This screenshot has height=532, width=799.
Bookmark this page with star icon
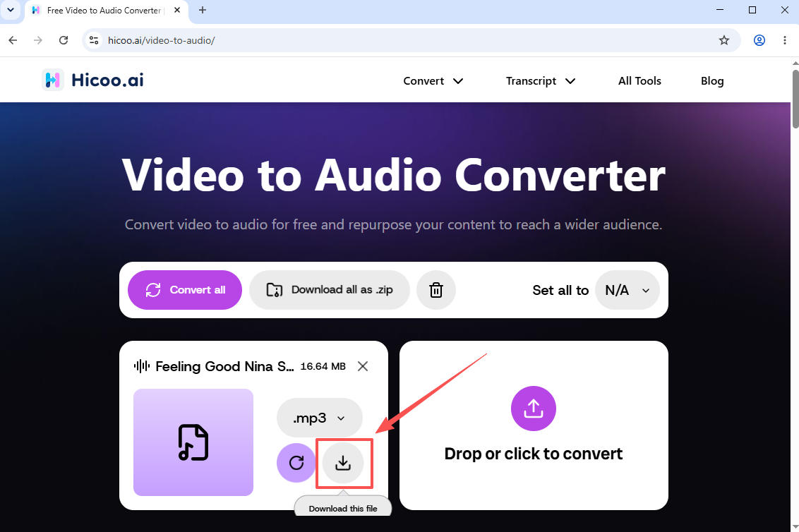pos(723,40)
